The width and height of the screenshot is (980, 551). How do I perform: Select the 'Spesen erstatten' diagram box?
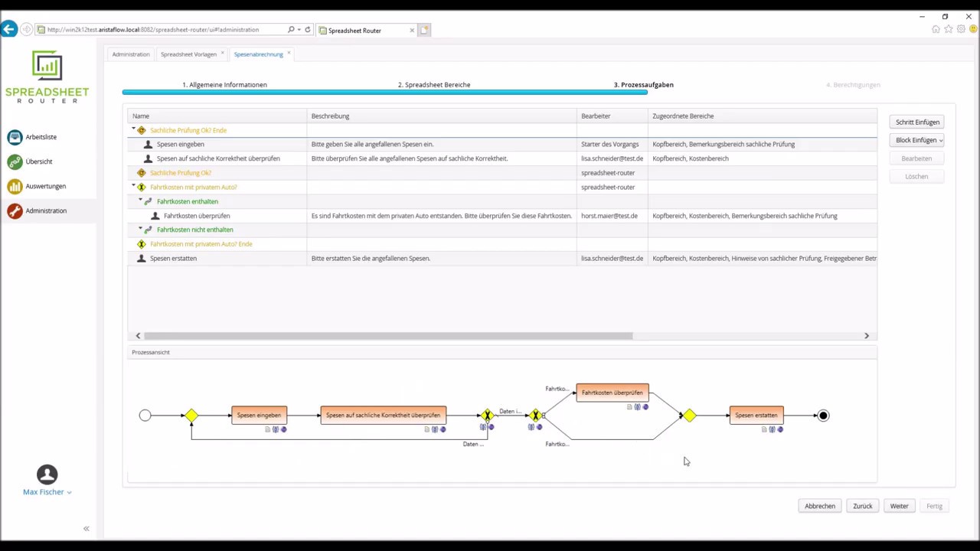click(756, 415)
